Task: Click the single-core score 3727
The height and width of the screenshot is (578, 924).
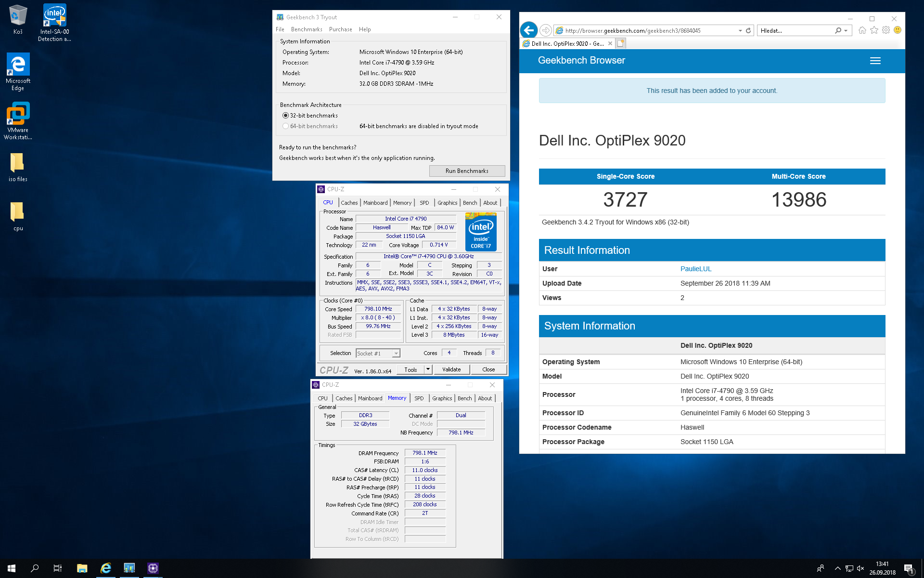Action: [625, 199]
